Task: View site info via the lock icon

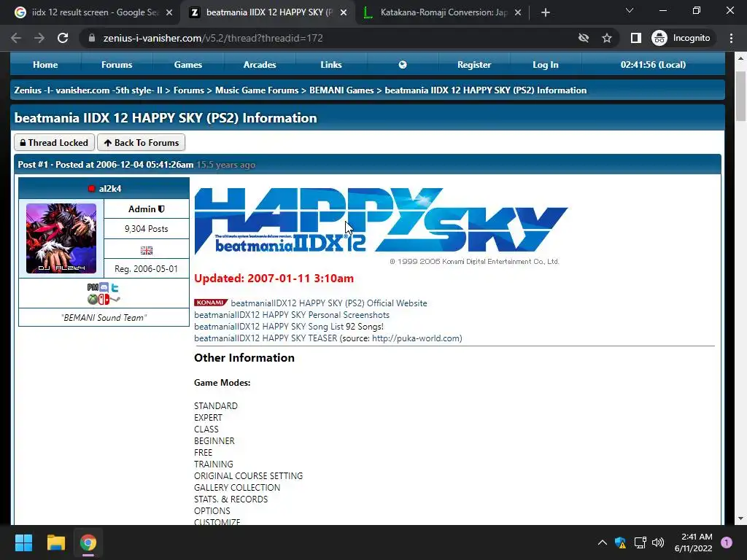Action: click(92, 38)
